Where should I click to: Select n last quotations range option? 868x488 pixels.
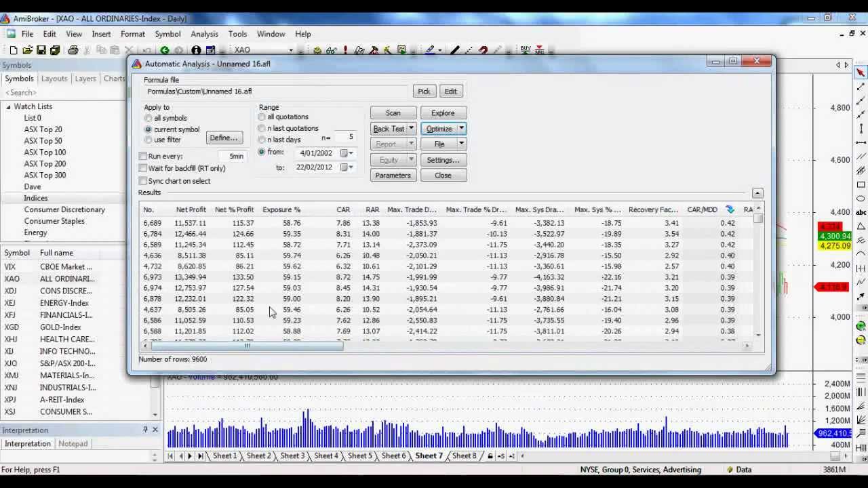[x=262, y=128]
